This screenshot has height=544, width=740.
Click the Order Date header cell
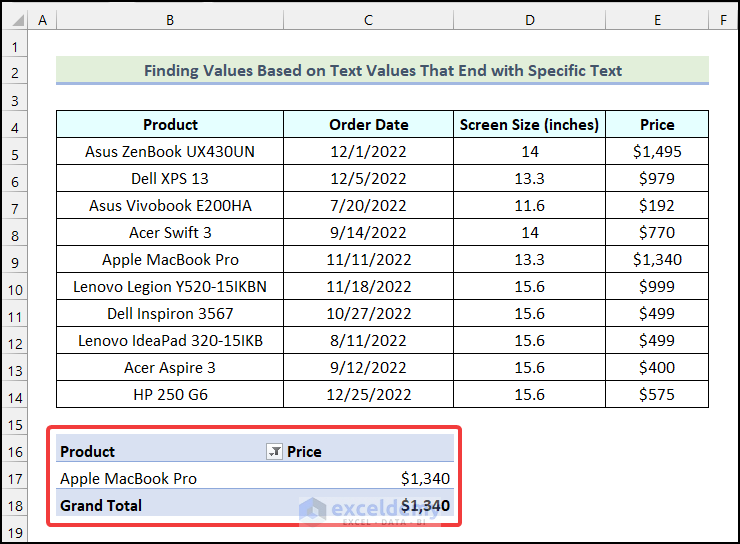pos(368,125)
